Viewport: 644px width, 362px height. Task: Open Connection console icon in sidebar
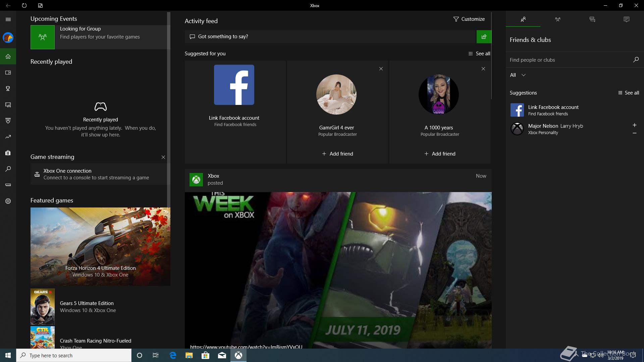point(8,185)
